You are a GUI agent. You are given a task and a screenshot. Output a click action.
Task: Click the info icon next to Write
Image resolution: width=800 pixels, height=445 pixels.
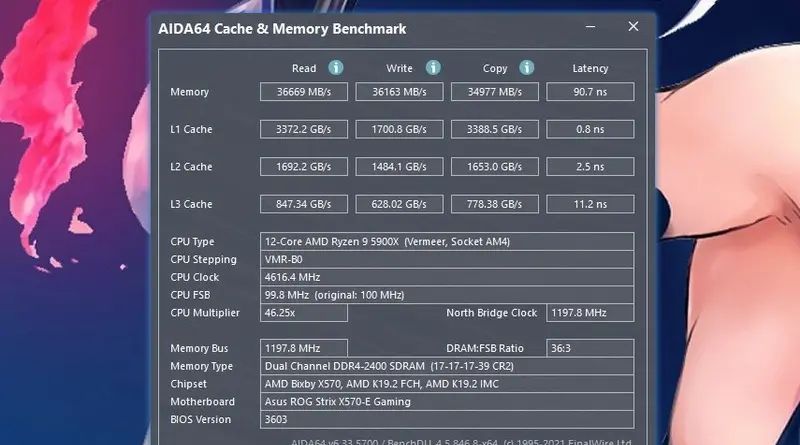(433, 67)
